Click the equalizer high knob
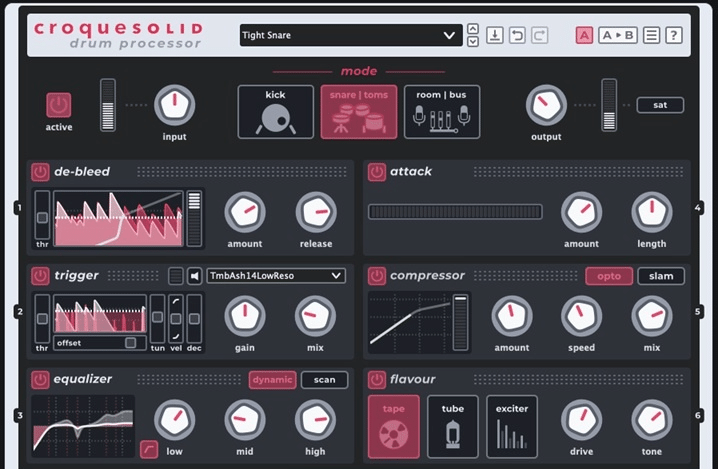718x469 pixels. coord(315,420)
